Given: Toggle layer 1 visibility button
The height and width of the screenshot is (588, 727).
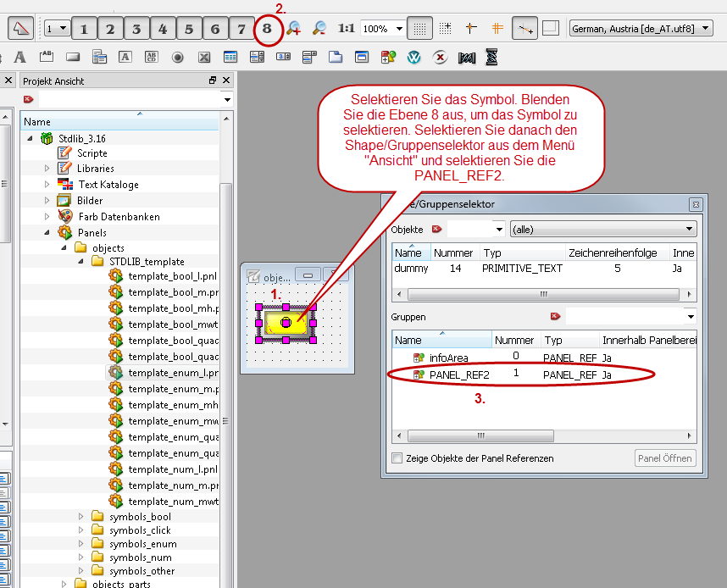Looking at the screenshot, I should [x=83, y=29].
